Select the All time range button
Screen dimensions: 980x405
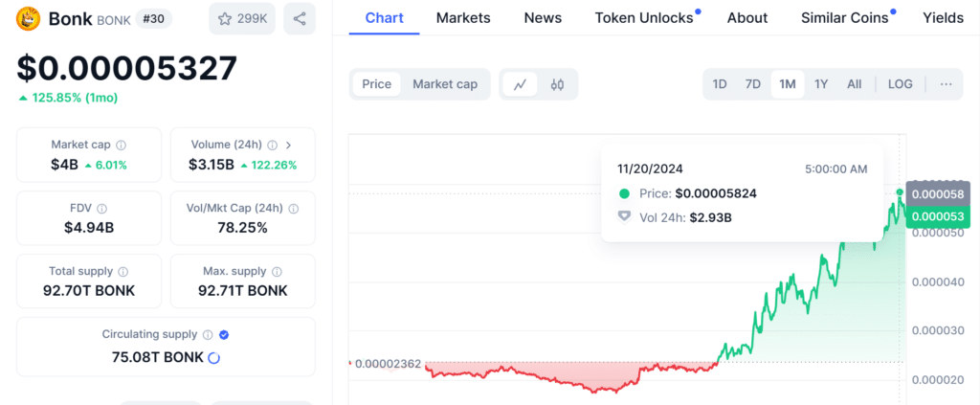854,84
